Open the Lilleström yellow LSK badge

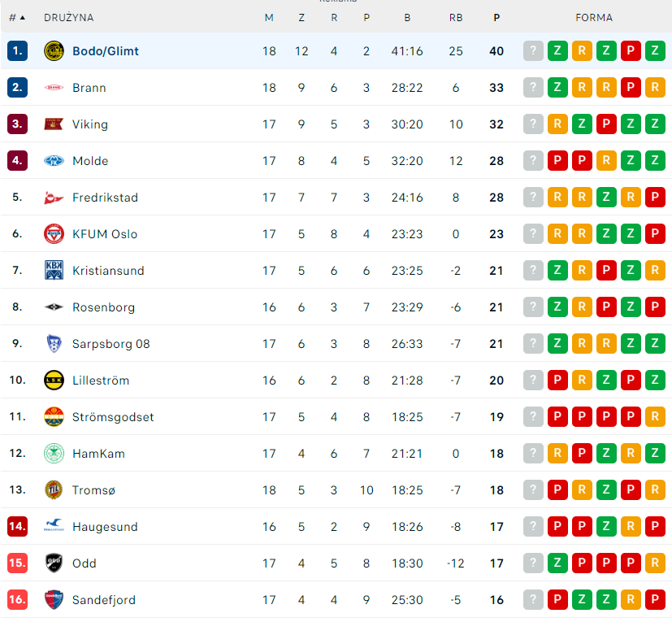point(54,381)
